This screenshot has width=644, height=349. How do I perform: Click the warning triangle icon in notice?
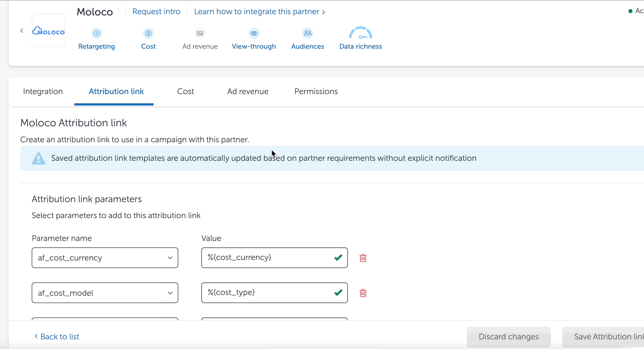pos(39,158)
